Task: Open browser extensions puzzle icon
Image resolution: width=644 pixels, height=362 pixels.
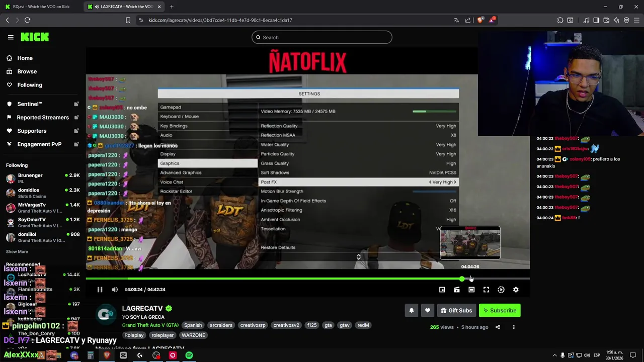Action: click(x=560, y=20)
